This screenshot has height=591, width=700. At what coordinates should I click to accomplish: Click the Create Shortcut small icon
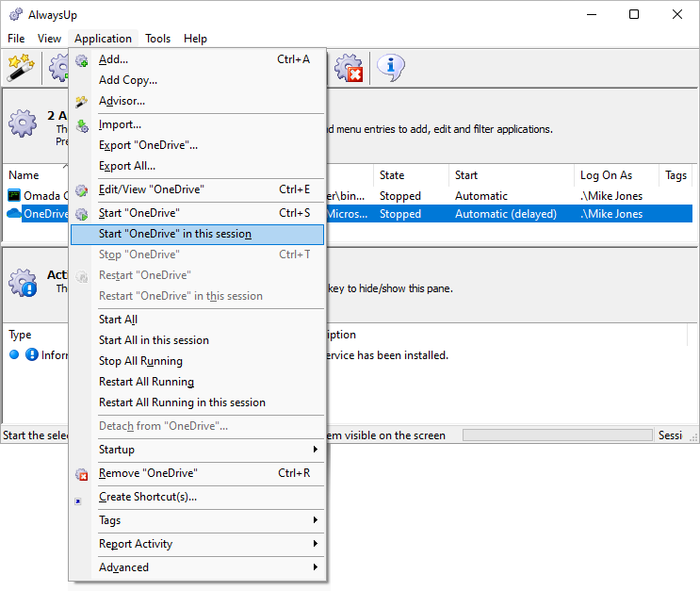click(78, 501)
